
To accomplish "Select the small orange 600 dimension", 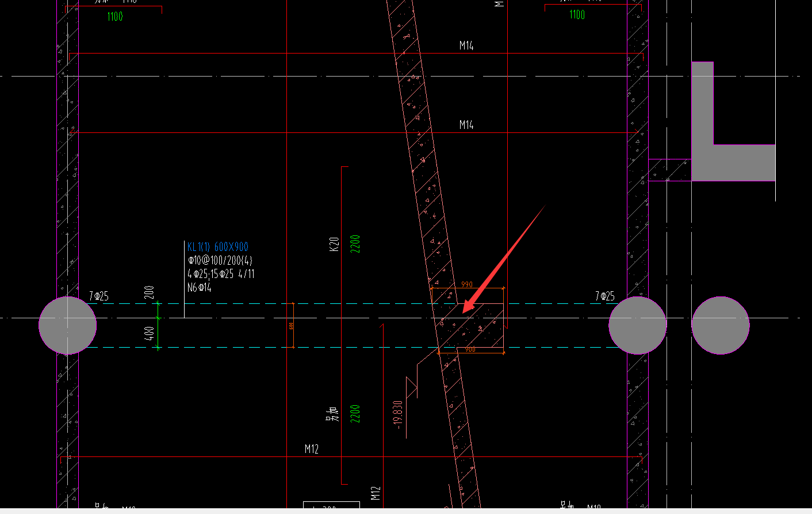I will (x=292, y=326).
